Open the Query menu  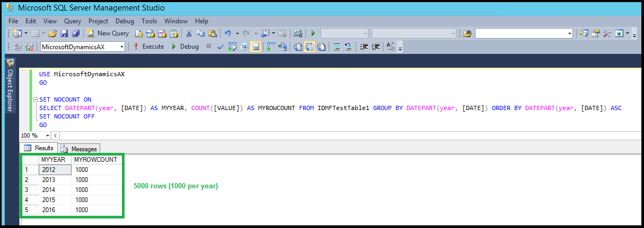tap(73, 21)
